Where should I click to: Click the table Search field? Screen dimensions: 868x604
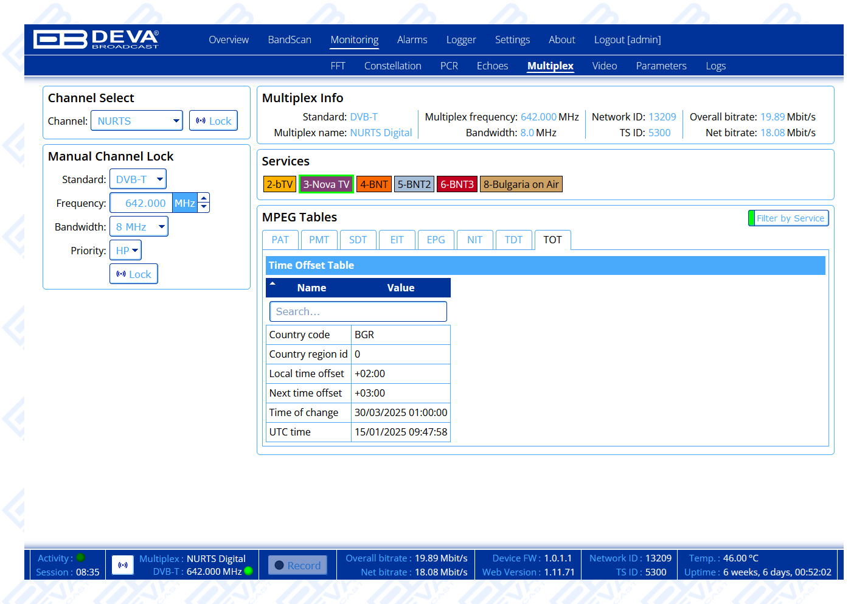coord(358,311)
